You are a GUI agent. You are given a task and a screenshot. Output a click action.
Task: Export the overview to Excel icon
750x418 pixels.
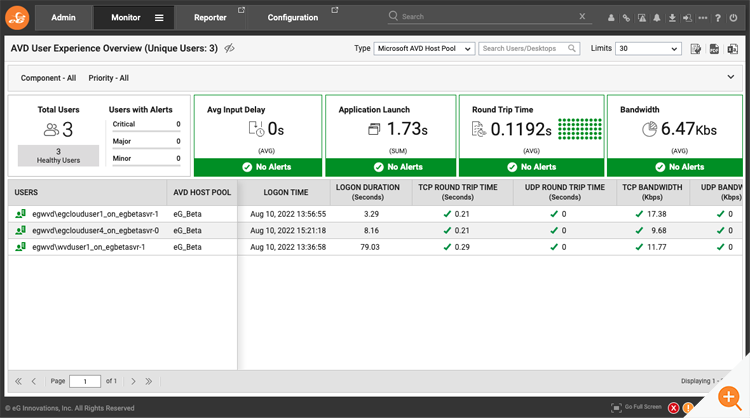click(732, 49)
